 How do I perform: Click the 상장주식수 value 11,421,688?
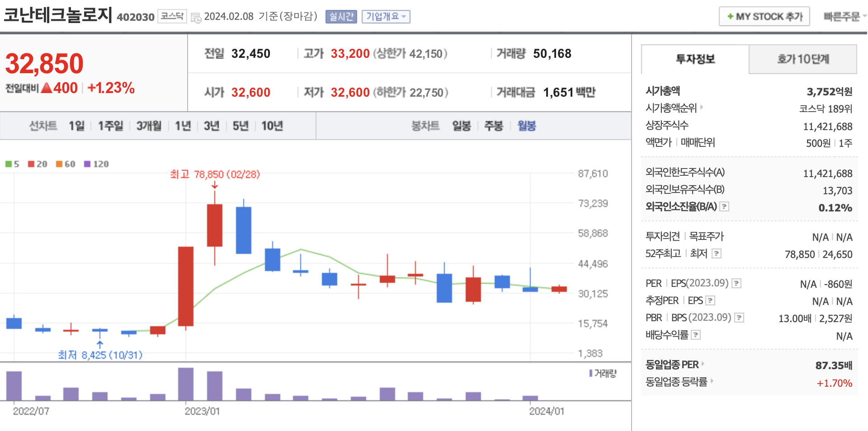(x=828, y=127)
